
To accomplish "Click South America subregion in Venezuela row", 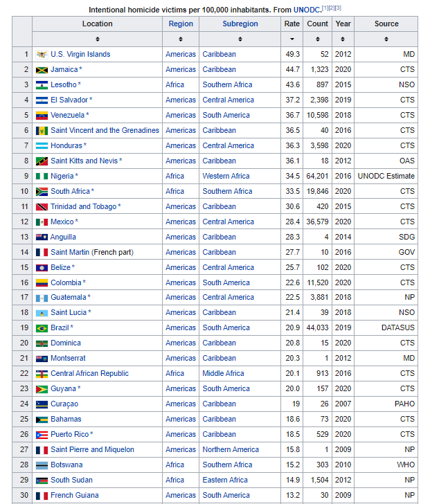I will 226,116.
